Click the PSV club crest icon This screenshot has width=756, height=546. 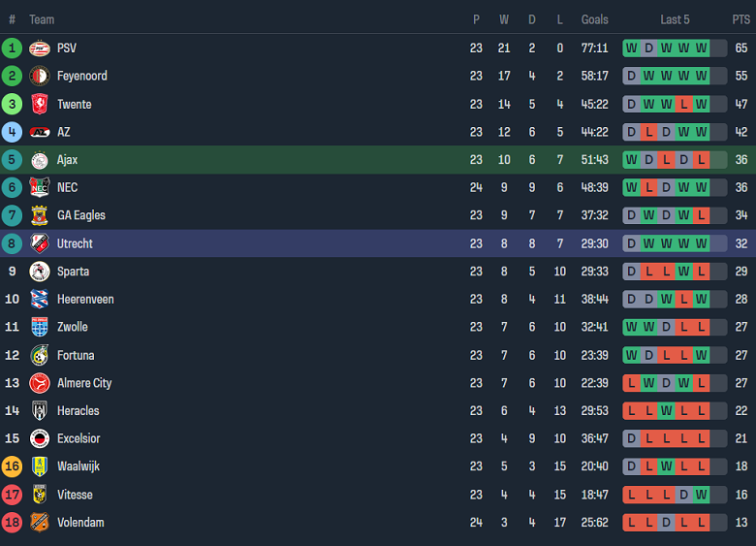[40, 48]
